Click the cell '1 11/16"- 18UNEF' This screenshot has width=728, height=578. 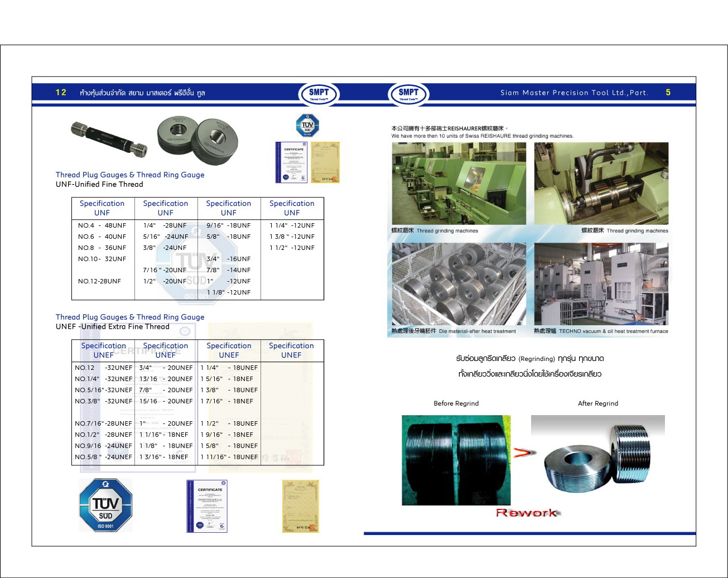tap(229, 457)
